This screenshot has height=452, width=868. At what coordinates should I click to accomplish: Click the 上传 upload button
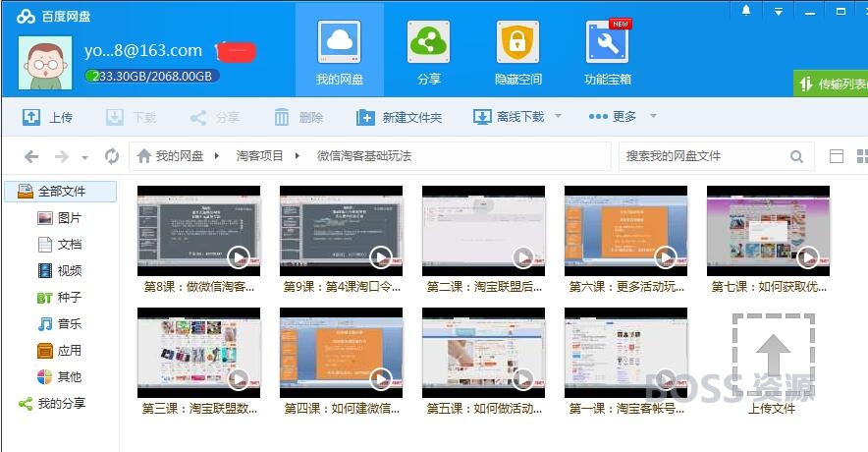[47, 117]
